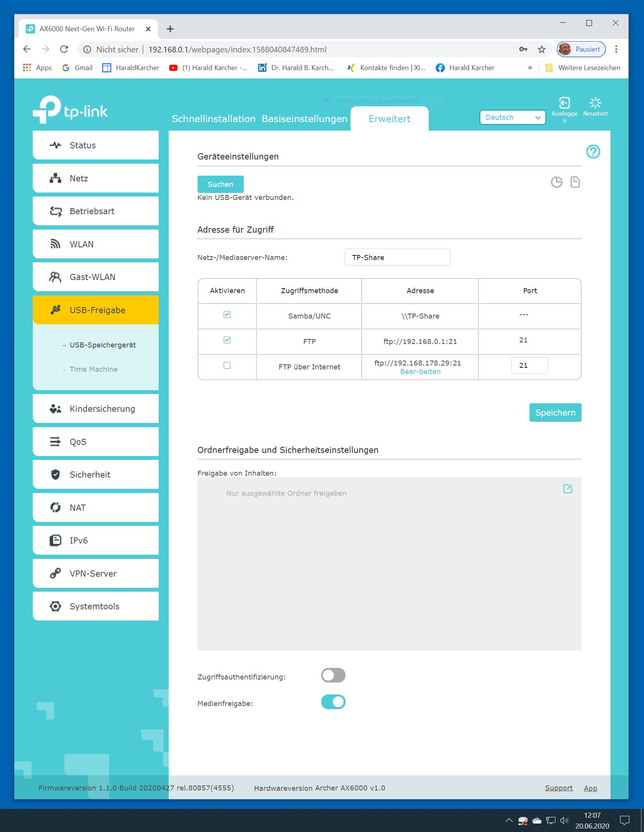This screenshot has width=644, height=832.
Task: Bookmark this page with the star icon
Action: click(542, 49)
